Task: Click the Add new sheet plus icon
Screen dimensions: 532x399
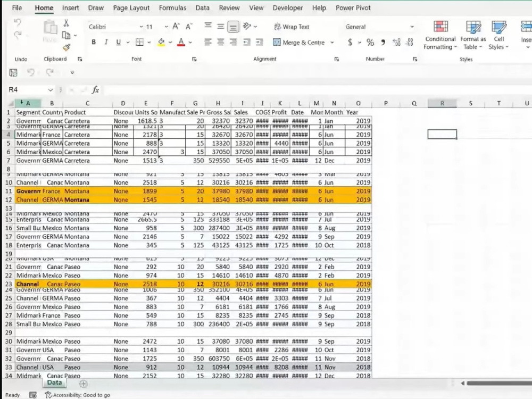Action: [x=83, y=384]
